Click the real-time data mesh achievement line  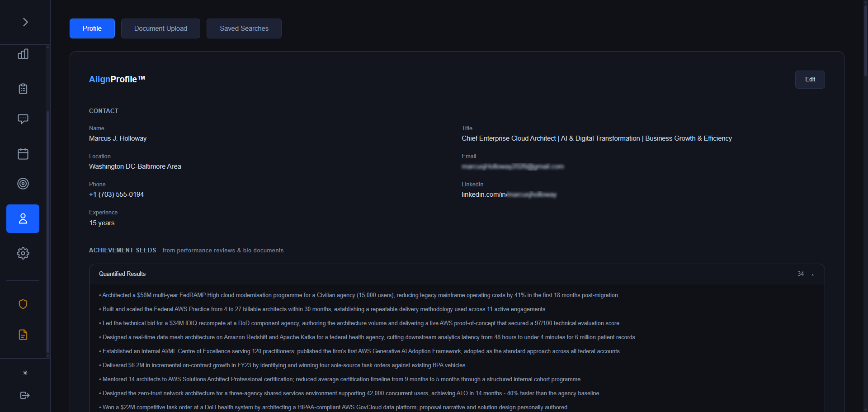tap(368, 337)
